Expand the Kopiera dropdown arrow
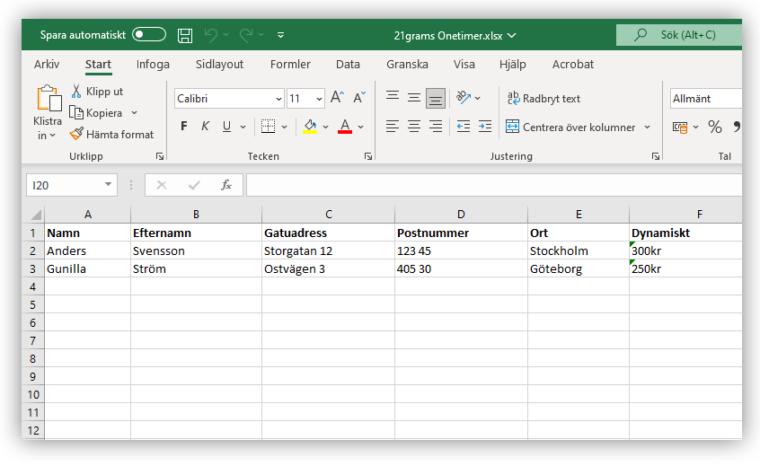This screenshot has width=760, height=466. point(134,113)
